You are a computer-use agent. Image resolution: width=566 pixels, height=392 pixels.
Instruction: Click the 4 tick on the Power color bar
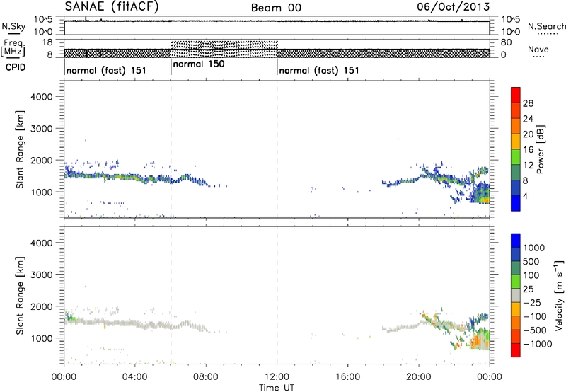526,197
